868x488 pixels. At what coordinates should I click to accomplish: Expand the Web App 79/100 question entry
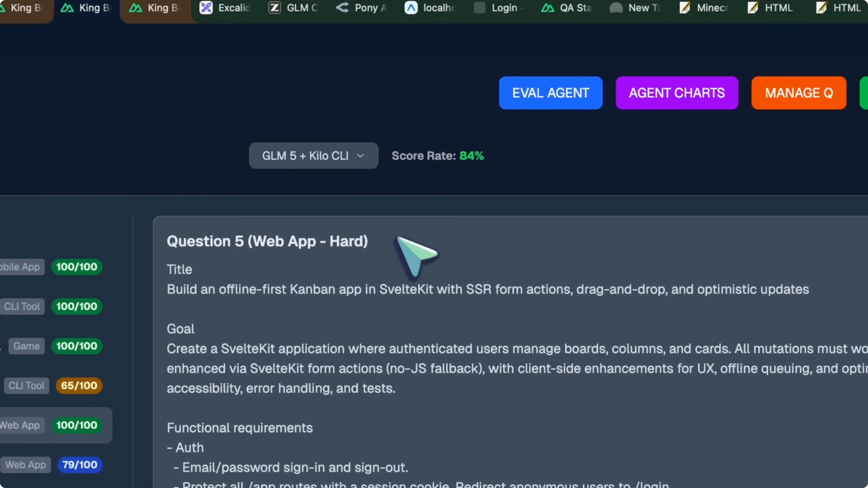(x=50, y=465)
